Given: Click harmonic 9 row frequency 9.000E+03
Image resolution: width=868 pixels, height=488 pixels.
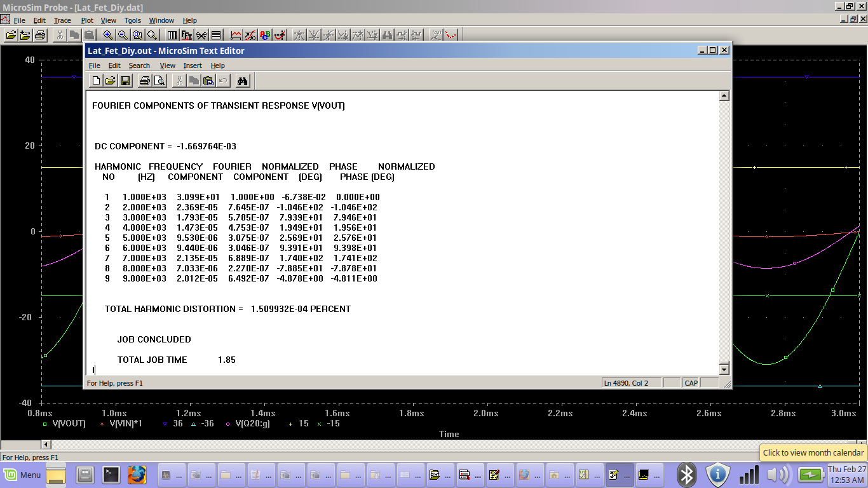Looking at the screenshot, I should pos(144,278).
